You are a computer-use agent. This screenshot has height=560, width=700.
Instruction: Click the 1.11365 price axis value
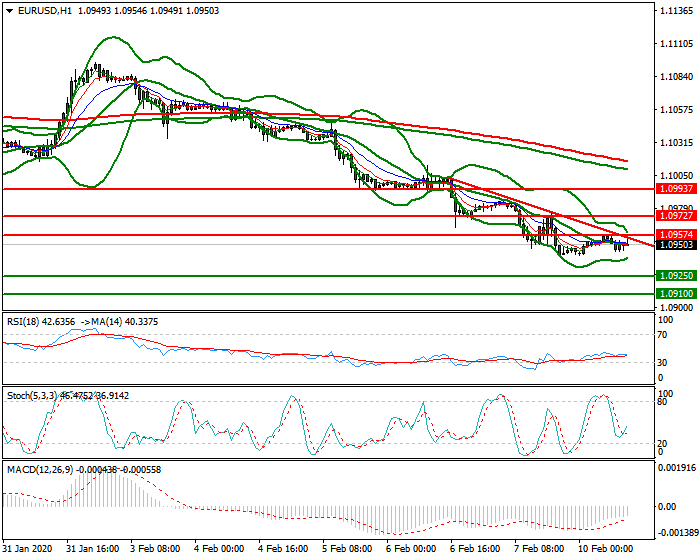point(676,12)
